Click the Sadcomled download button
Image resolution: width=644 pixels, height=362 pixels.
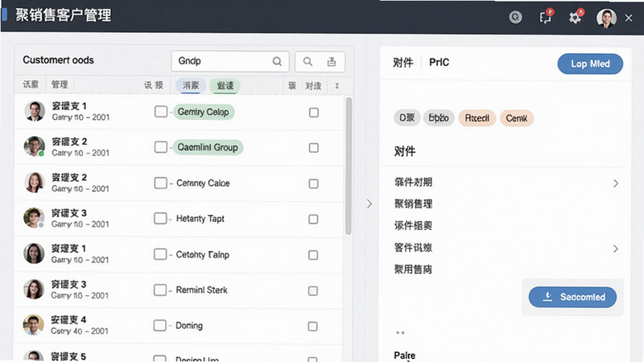pos(572,297)
